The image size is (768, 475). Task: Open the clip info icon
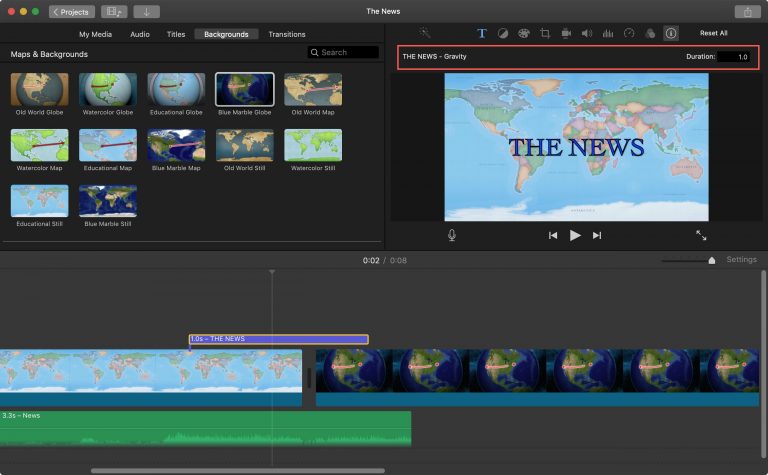pos(671,33)
